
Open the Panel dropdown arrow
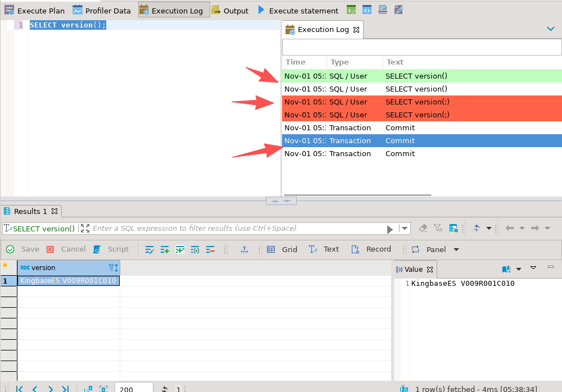456,249
